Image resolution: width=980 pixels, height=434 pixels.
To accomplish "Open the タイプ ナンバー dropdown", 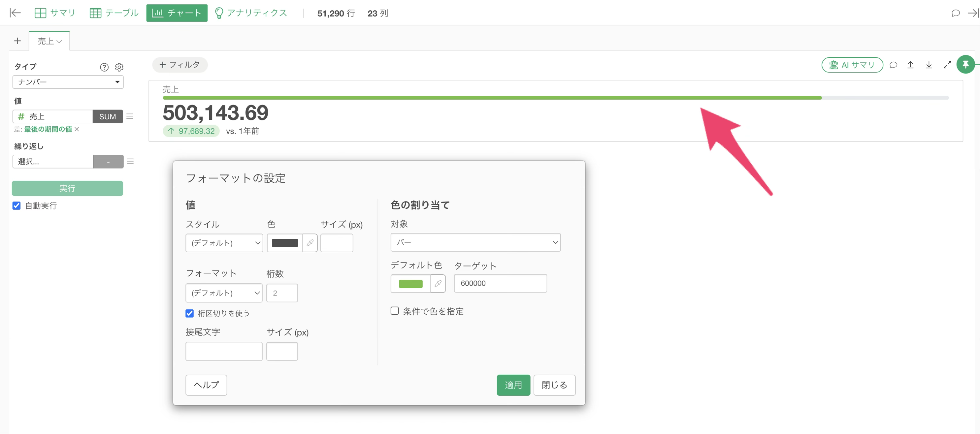I will [x=68, y=82].
